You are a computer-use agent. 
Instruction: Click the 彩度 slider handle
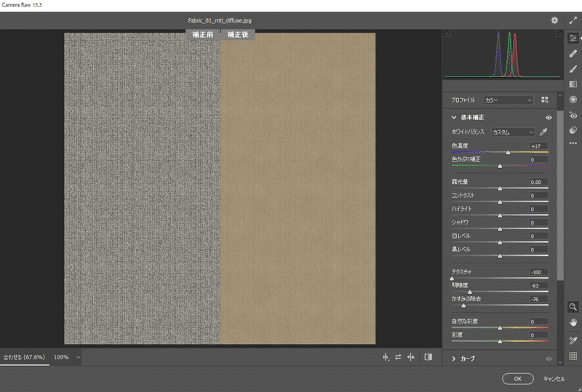pyautogui.click(x=500, y=341)
